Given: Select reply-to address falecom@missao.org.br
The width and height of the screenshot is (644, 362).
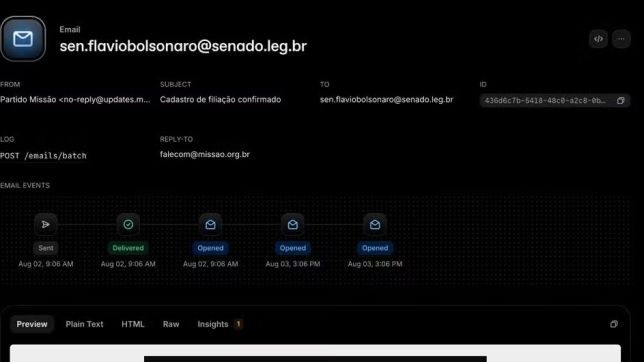Looking at the screenshot, I should pos(205,154).
